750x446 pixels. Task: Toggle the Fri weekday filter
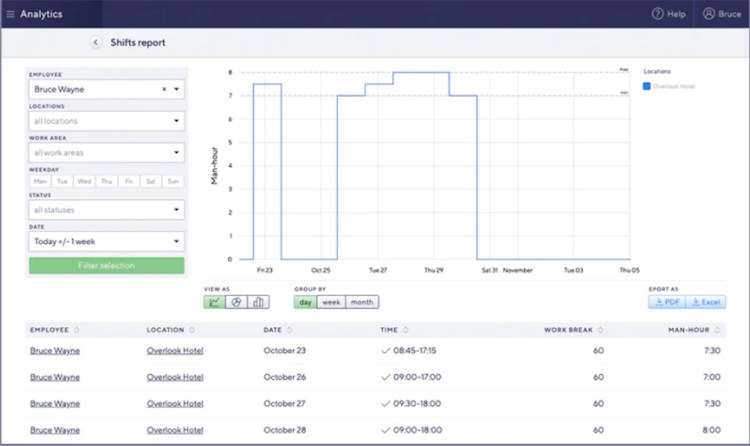(x=129, y=181)
